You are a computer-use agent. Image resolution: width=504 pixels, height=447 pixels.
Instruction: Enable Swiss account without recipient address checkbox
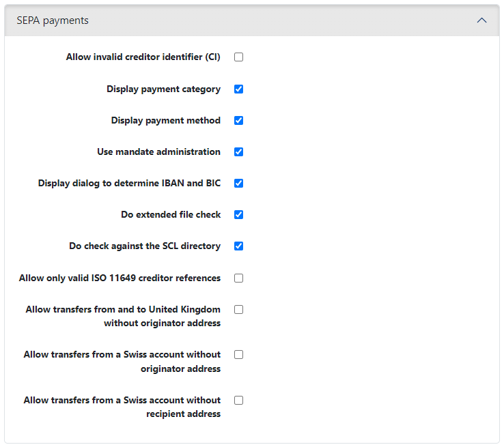pyautogui.click(x=238, y=400)
